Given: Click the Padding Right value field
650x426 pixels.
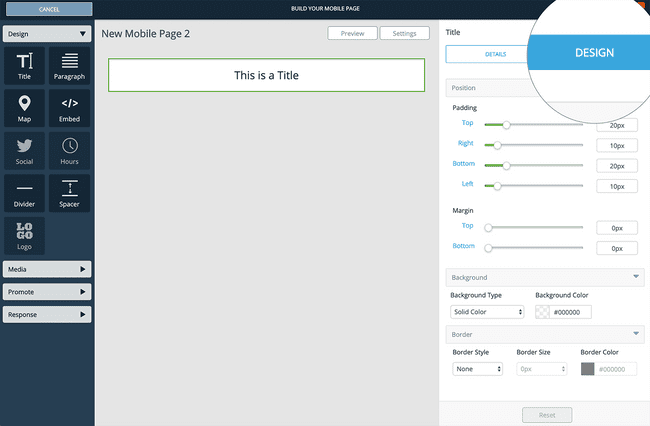Looking at the screenshot, I should [617, 145].
